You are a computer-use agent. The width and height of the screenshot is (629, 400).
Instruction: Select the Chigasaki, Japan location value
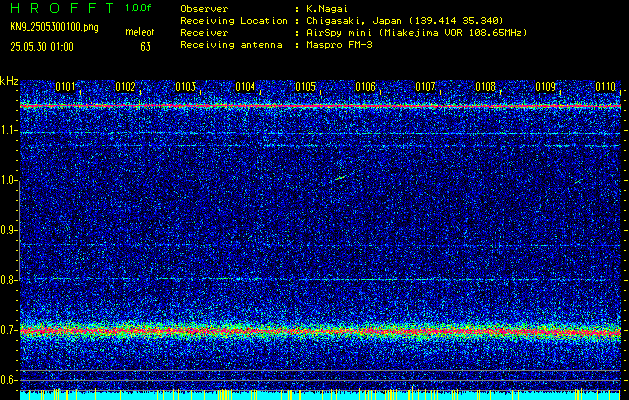(x=405, y=21)
